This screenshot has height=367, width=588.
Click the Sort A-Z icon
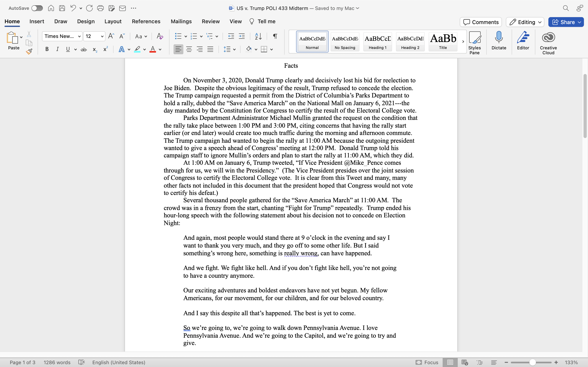tap(258, 36)
